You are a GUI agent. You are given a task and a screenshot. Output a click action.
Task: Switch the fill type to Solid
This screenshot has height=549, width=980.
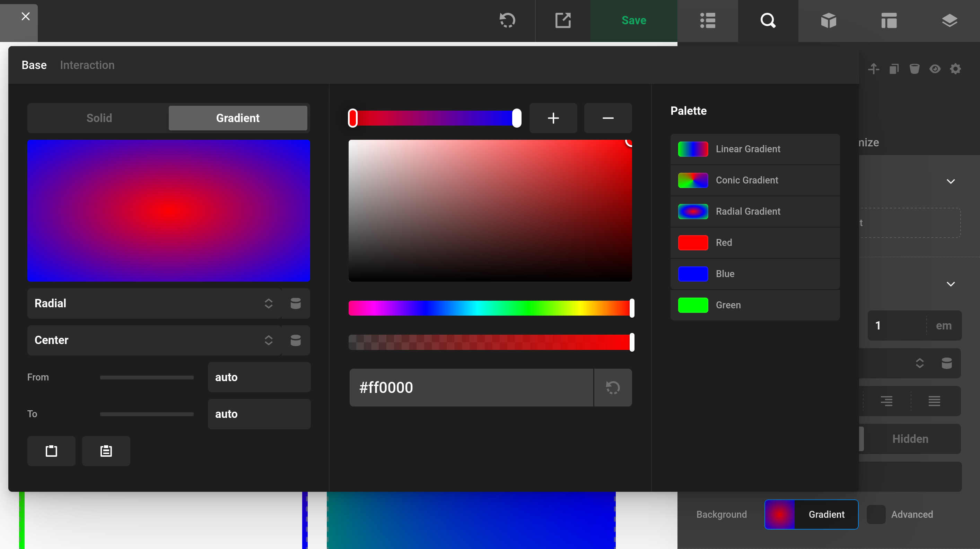tap(99, 118)
